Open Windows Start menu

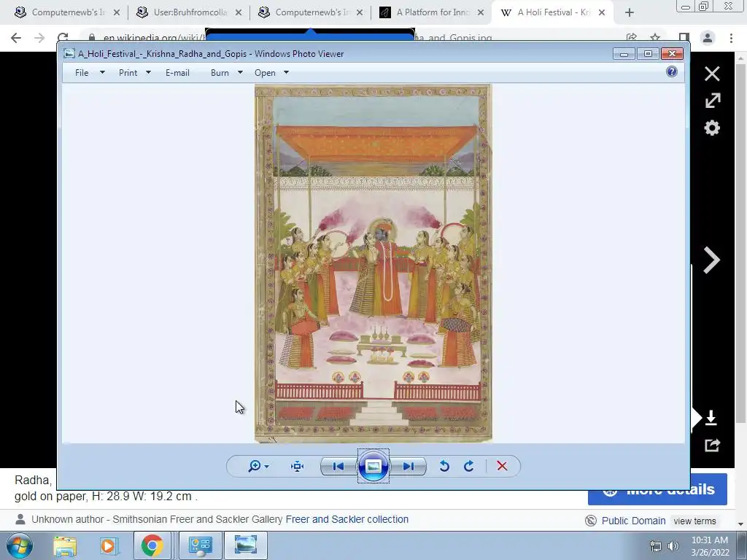click(20, 545)
